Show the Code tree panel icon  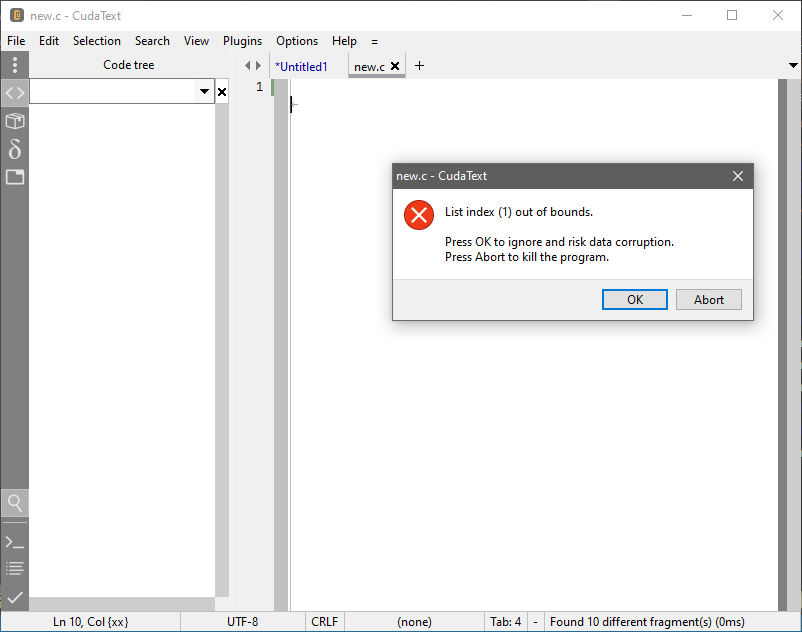(15, 93)
